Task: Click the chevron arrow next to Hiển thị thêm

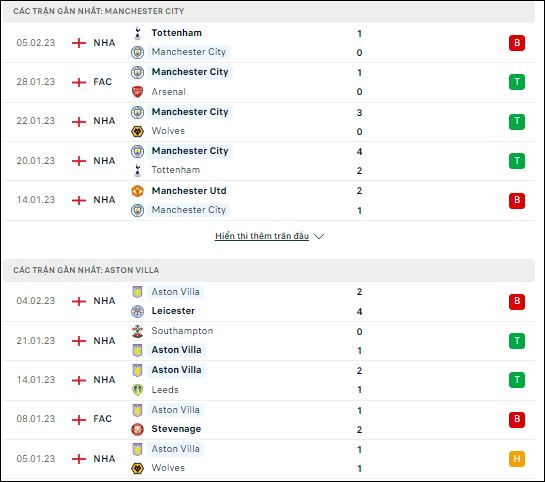Action: [319, 237]
